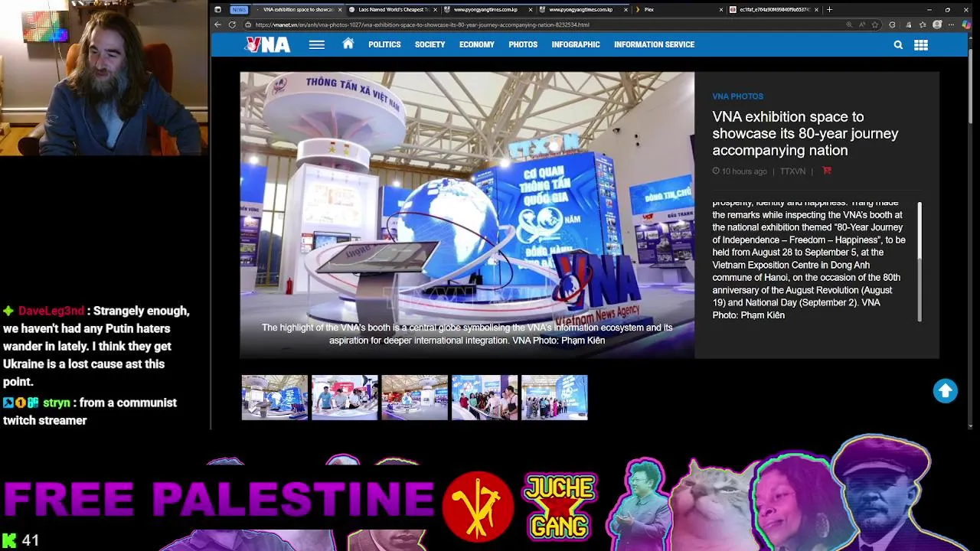Go to VNA home via house icon

coord(348,44)
